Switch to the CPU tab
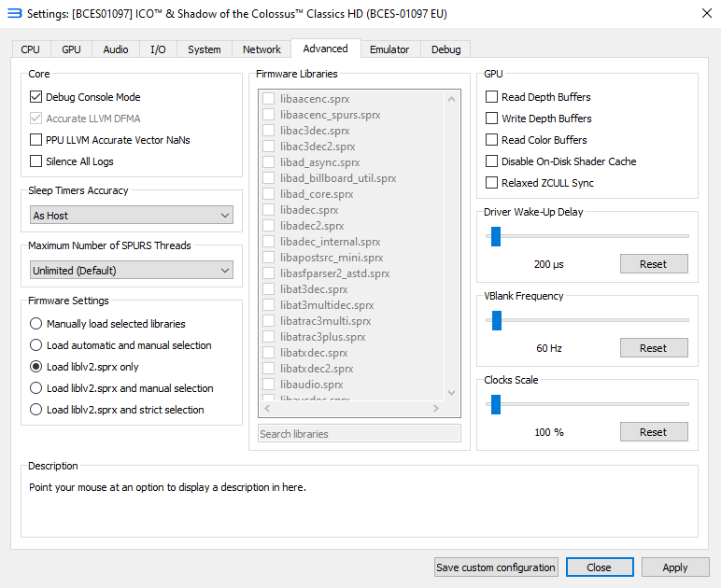Screen dimensions: 721x588 (30, 49)
